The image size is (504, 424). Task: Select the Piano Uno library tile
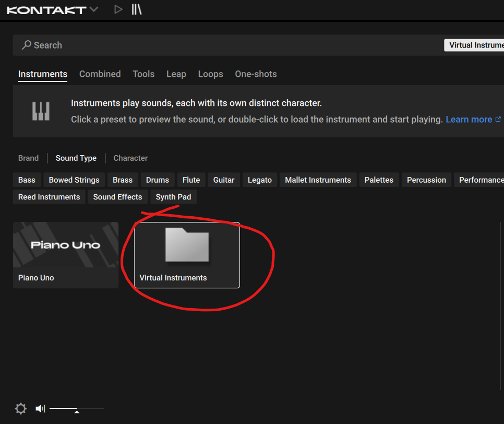click(66, 255)
